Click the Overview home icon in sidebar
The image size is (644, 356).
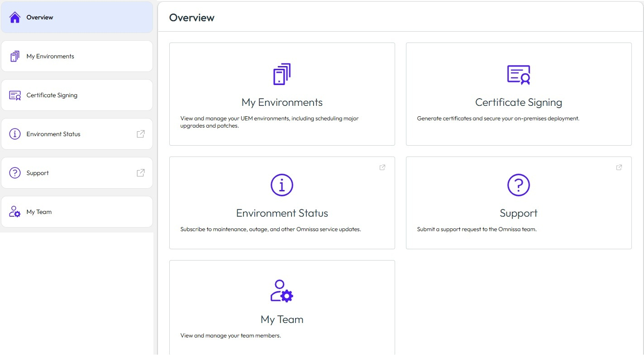[x=15, y=17]
